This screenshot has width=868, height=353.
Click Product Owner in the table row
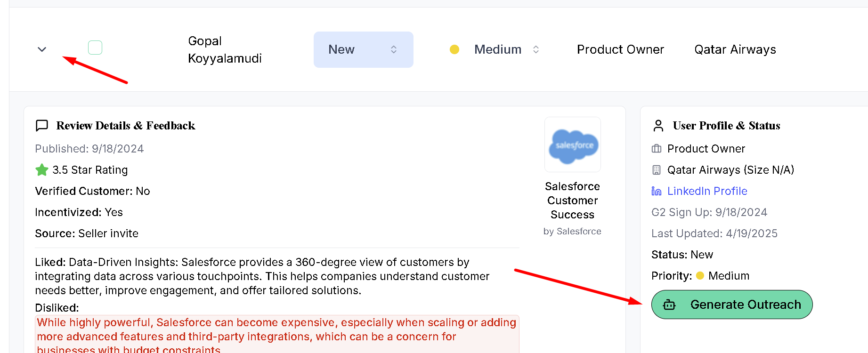point(620,49)
